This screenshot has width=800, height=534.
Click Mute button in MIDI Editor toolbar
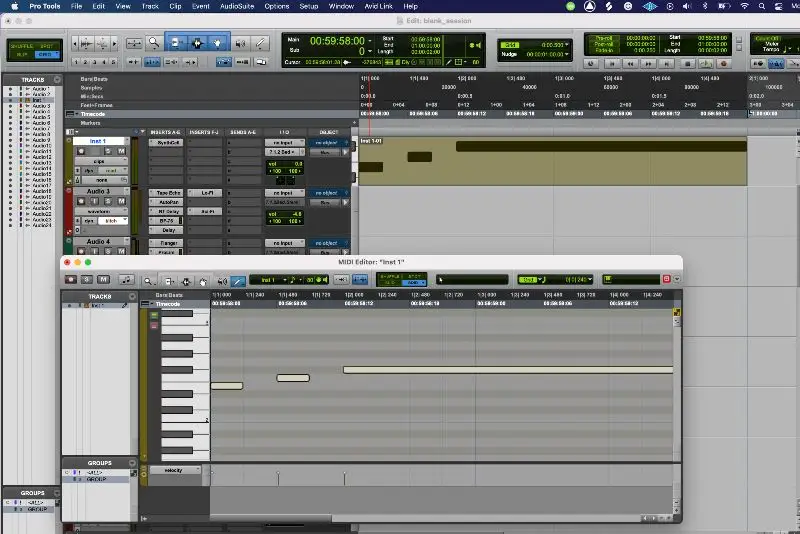(x=104, y=279)
